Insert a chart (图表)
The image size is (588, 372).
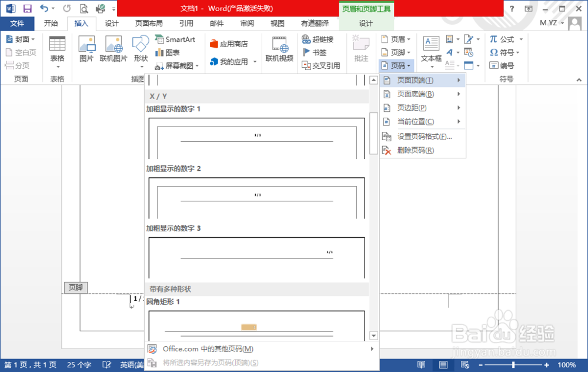click(x=167, y=52)
